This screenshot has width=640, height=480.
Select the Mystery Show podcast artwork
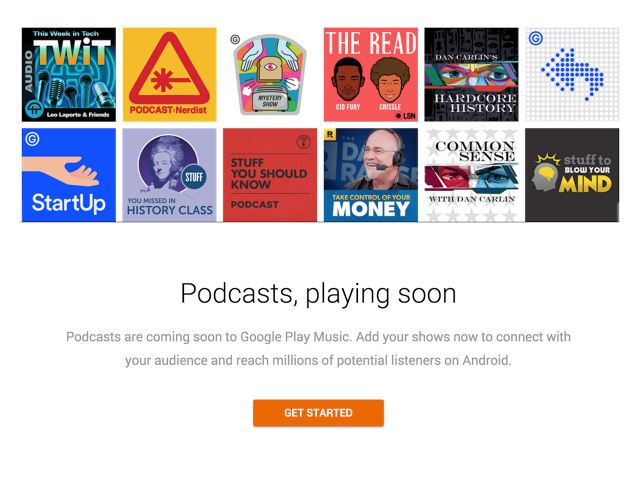[x=270, y=75]
